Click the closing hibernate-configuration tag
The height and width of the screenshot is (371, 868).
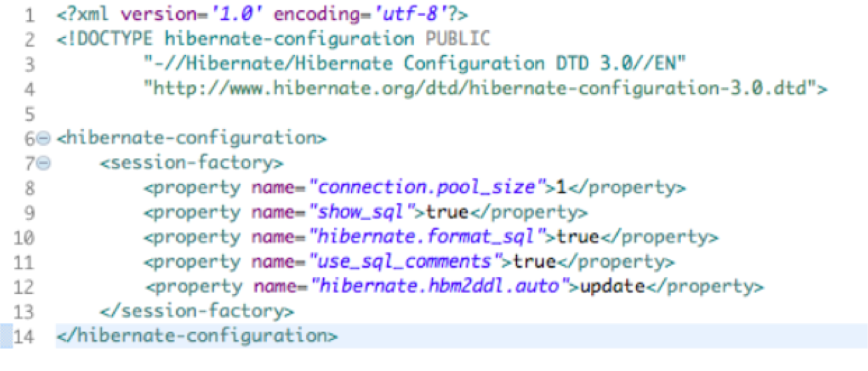[x=197, y=335]
